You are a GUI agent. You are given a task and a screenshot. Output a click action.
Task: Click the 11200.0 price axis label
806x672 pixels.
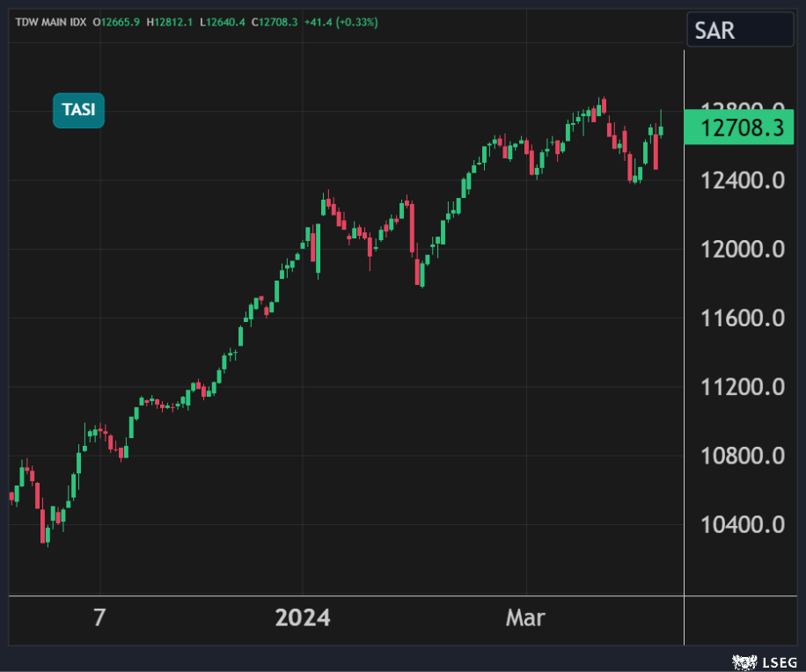pos(743,387)
